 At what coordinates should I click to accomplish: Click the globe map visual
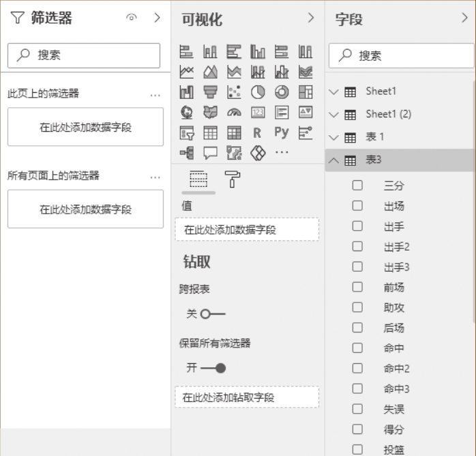186,113
